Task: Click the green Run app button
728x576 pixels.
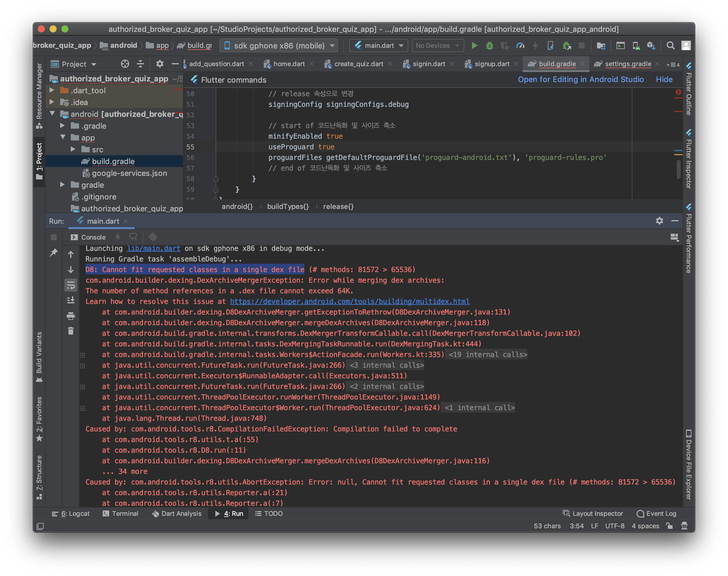Action: click(474, 45)
